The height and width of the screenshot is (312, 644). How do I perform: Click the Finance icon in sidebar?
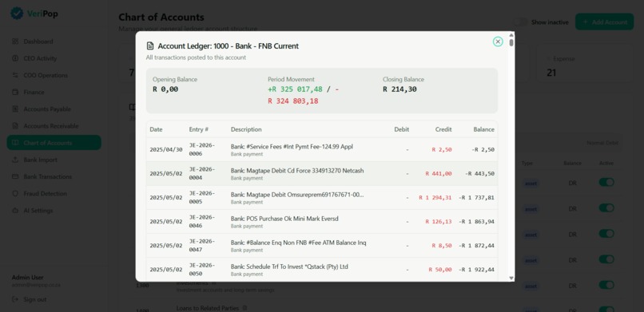[15, 92]
